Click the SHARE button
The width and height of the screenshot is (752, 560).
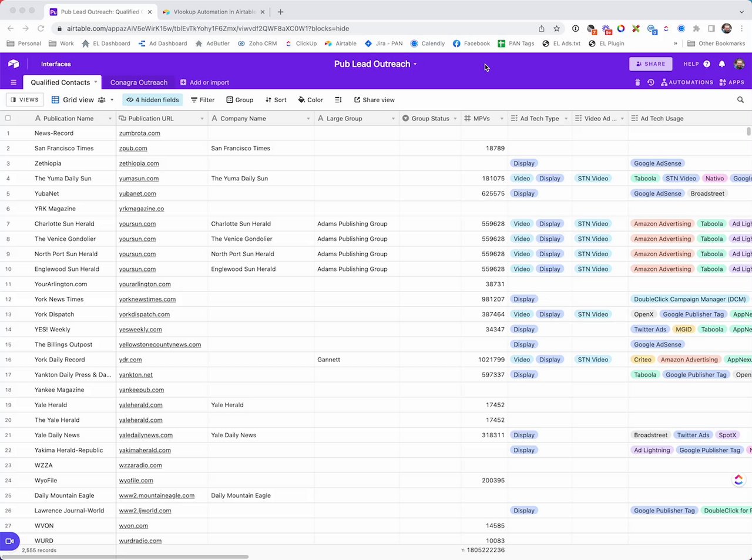[651, 64]
